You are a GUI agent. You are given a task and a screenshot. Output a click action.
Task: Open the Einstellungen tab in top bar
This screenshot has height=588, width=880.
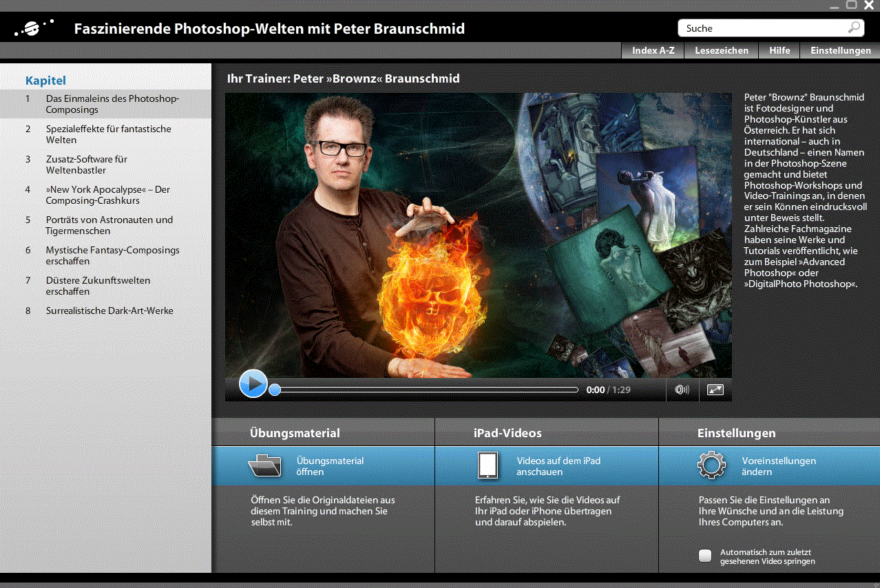pyautogui.click(x=841, y=50)
